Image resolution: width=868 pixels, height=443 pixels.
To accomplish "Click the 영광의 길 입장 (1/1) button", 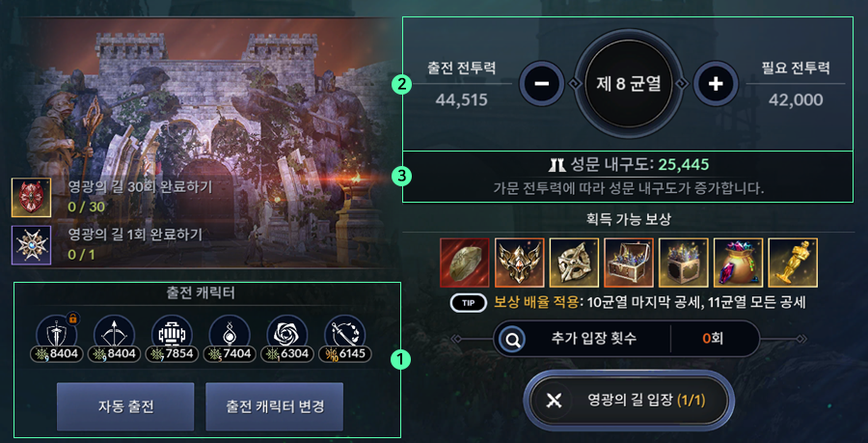I will pyautogui.click(x=629, y=401).
